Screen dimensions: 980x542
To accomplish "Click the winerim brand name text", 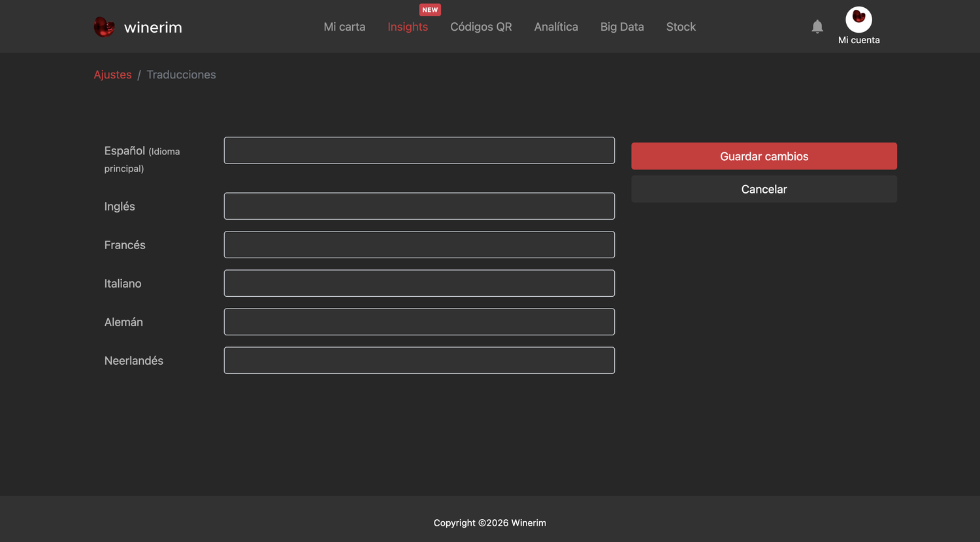I will [x=153, y=27].
